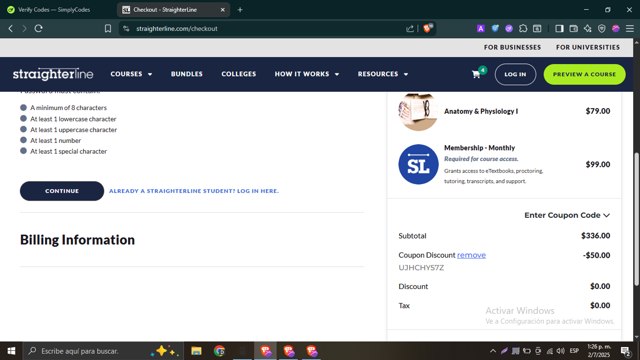Toggle the browser sidebar panel
Viewport: 640px width, 360px height.
pos(559,28)
